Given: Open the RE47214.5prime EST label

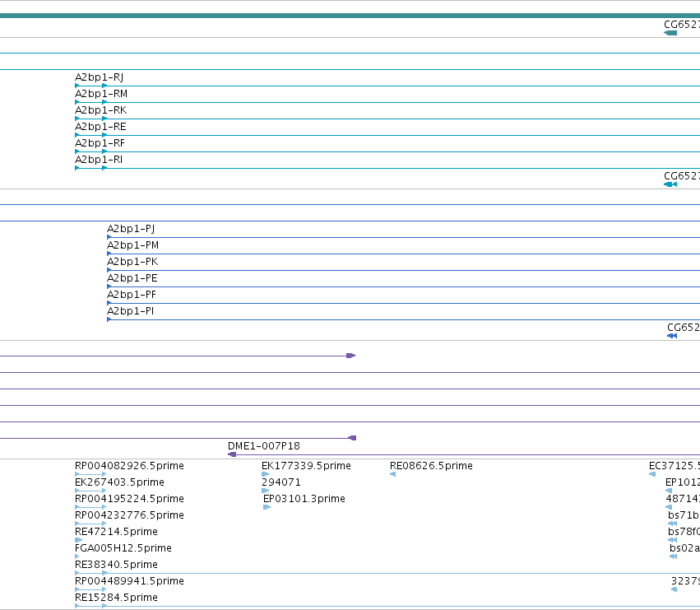Looking at the screenshot, I should [116, 532].
